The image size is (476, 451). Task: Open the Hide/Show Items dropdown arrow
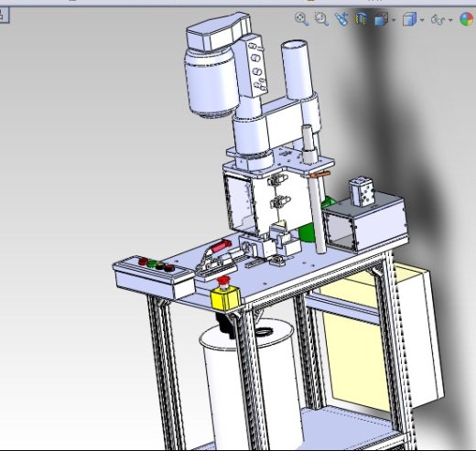click(x=450, y=20)
